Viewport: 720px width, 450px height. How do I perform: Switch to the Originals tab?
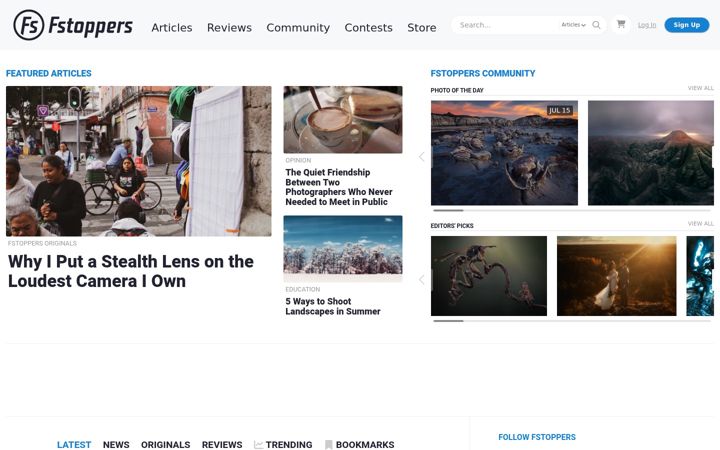pyautogui.click(x=165, y=444)
